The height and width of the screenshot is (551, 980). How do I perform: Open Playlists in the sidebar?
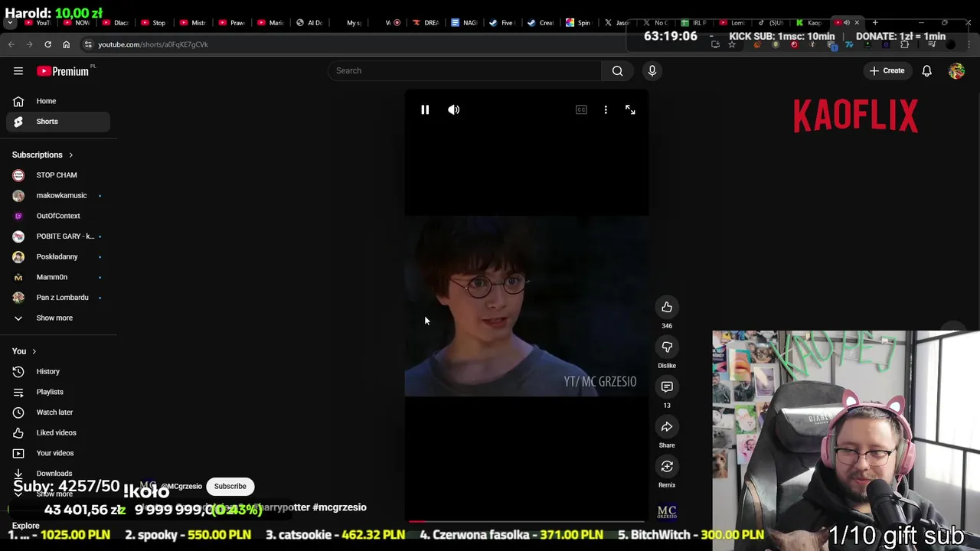58,392
